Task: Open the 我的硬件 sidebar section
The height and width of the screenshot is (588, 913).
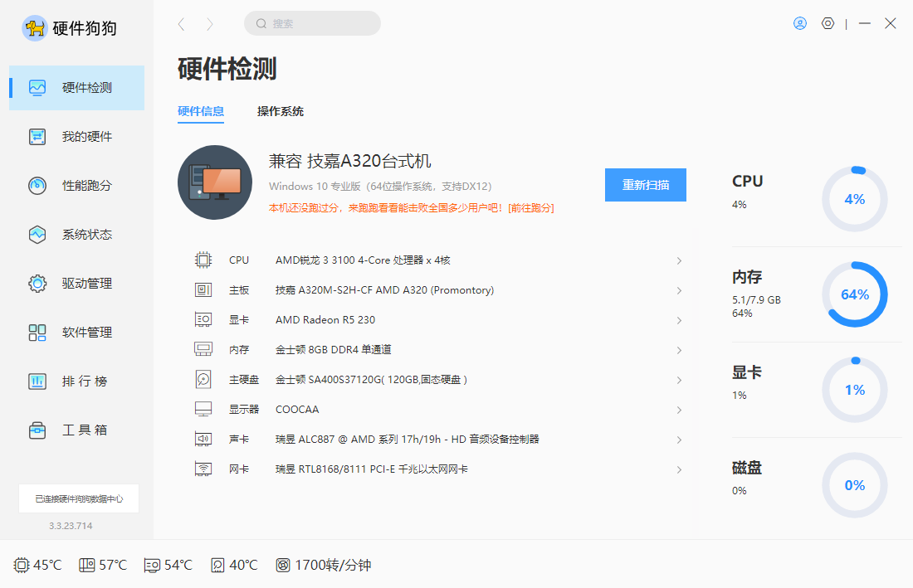Action: (76, 136)
